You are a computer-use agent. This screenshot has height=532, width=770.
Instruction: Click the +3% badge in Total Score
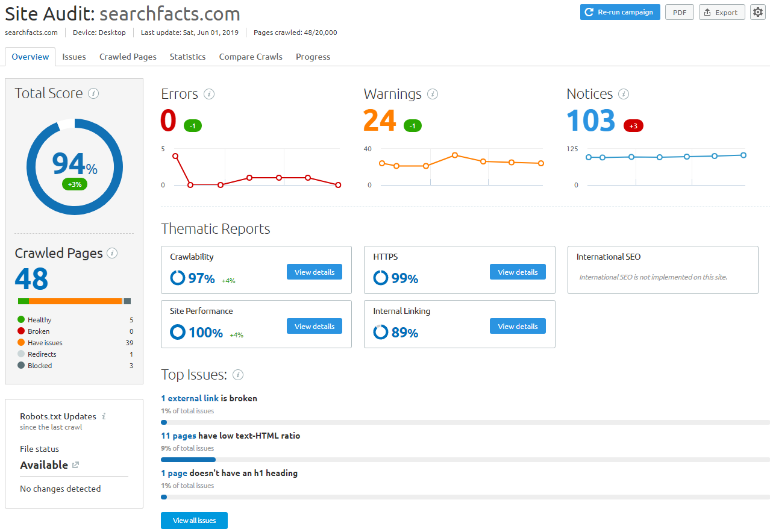75,184
